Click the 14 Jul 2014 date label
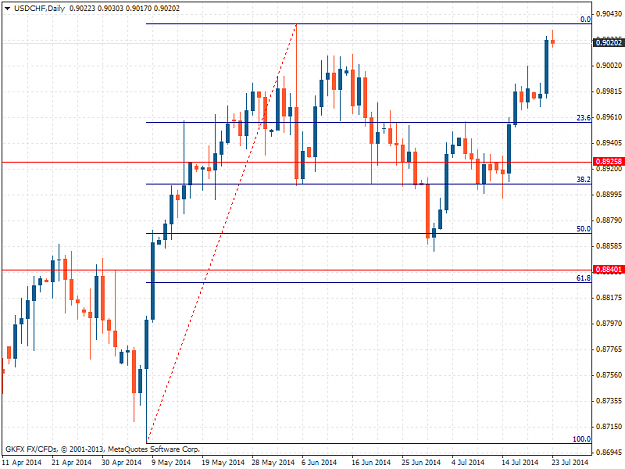The width and height of the screenshot is (625, 469). coord(520,462)
